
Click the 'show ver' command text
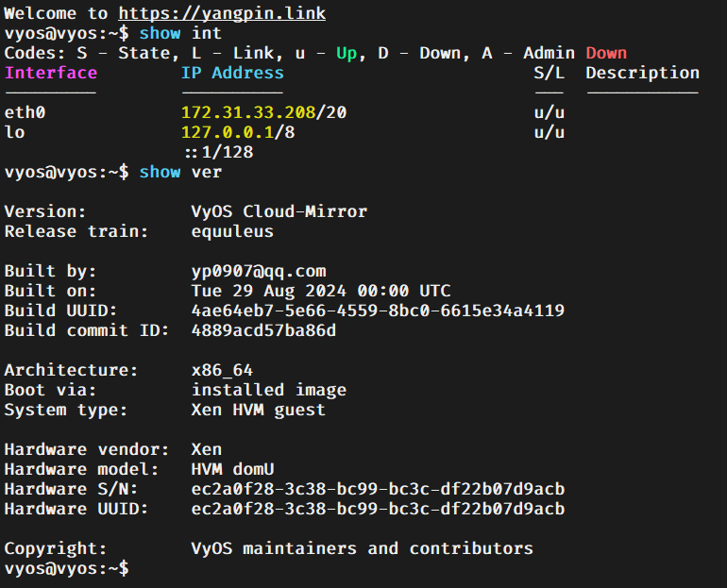pos(180,173)
